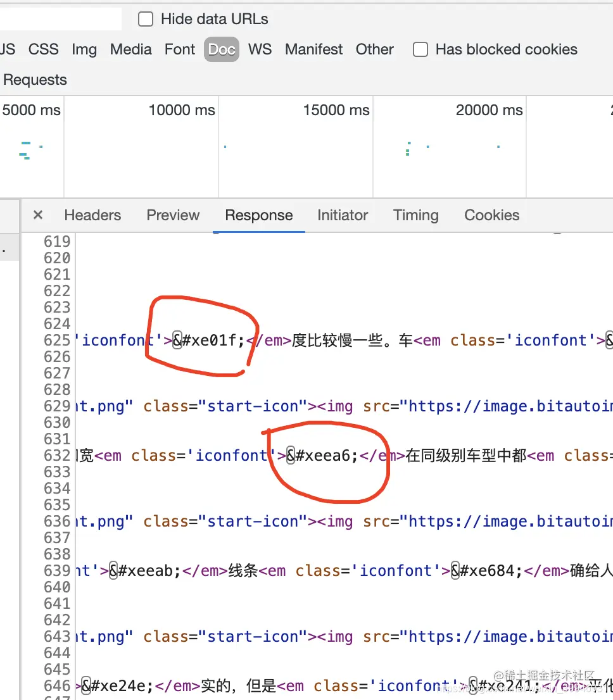Click line number 639 in response
Image resolution: width=613 pixels, height=700 pixels.
(57, 571)
